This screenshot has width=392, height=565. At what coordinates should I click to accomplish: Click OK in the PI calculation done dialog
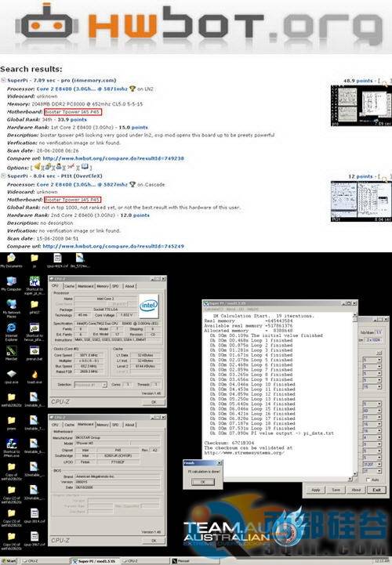pyautogui.click(x=203, y=482)
